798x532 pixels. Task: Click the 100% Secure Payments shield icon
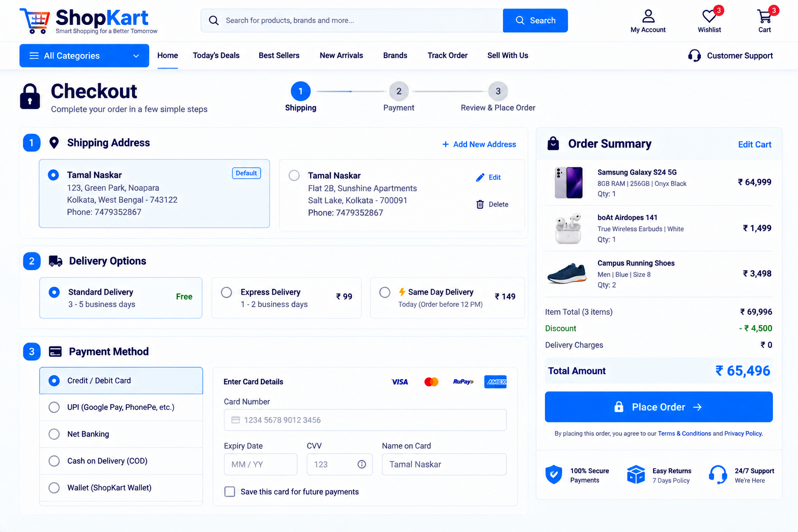tap(554, 475)
